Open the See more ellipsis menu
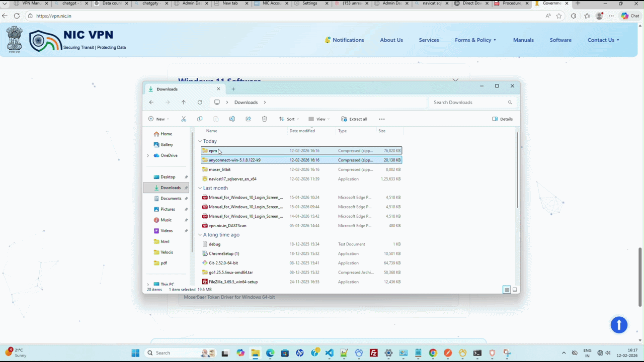The width and height of the screenshot is (644, 362). click(382, 119)
